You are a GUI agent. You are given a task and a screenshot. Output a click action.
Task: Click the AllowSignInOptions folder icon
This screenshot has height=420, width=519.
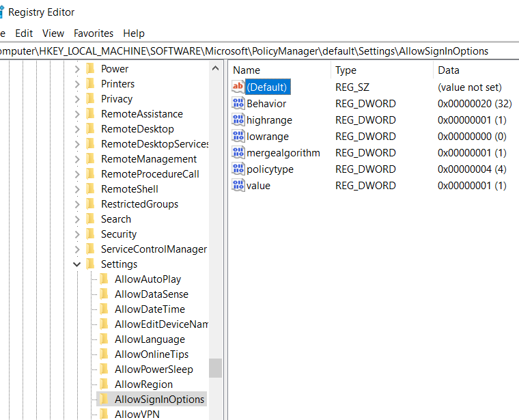(104, 400)
